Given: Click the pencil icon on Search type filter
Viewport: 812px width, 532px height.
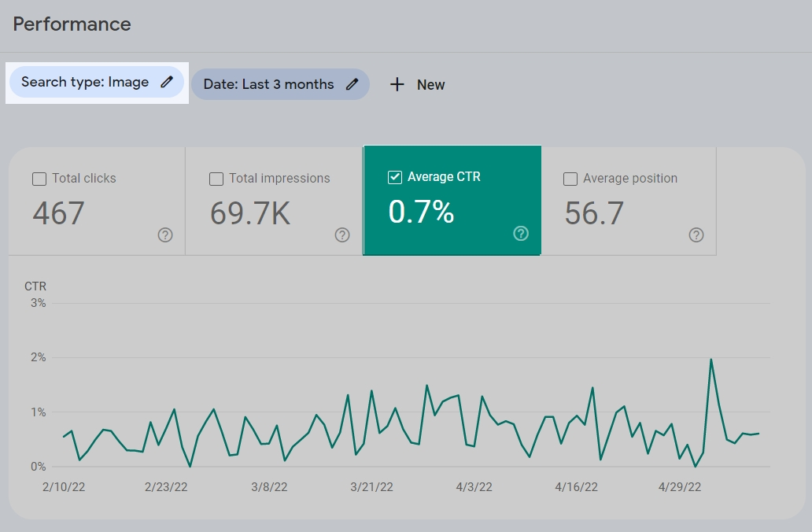Looking at the screenshot, I should coord(166,81).
